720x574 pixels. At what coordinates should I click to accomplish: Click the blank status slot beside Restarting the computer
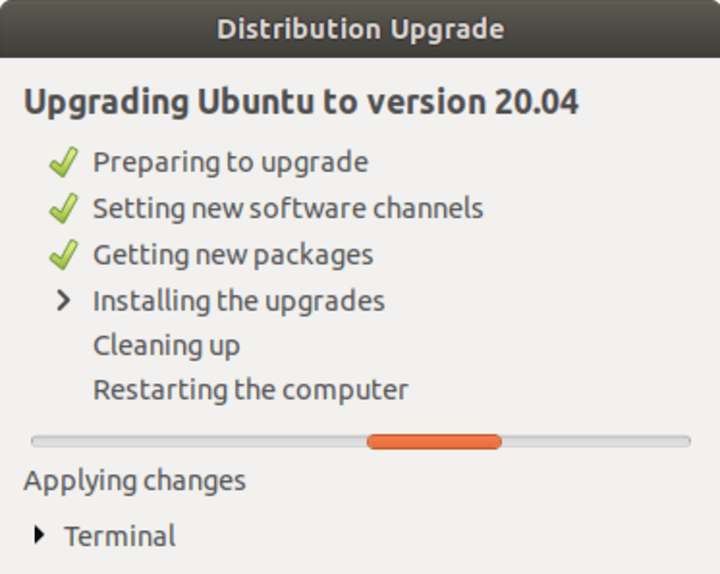point(64,390)
